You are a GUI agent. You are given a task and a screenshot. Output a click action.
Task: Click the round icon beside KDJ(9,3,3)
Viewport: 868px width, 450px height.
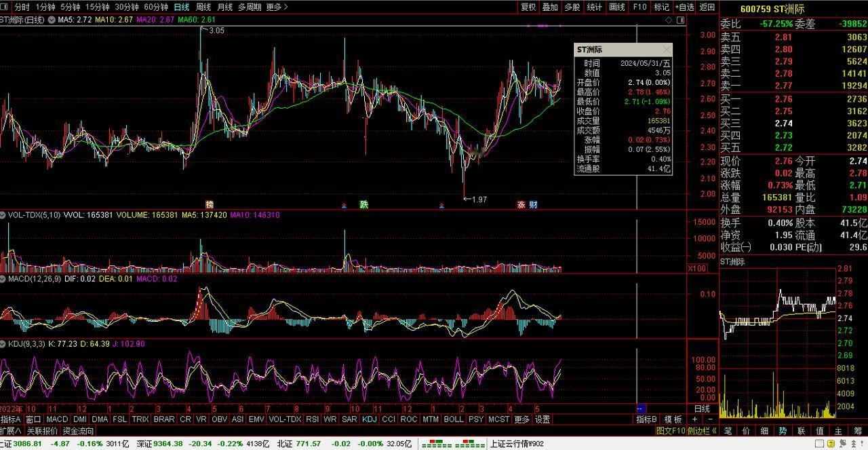point(3,344)
